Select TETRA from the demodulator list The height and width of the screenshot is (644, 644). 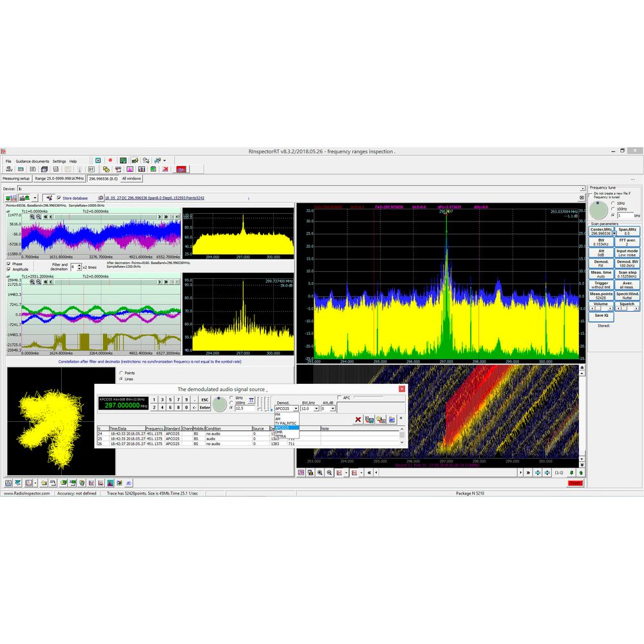point(287,436)
